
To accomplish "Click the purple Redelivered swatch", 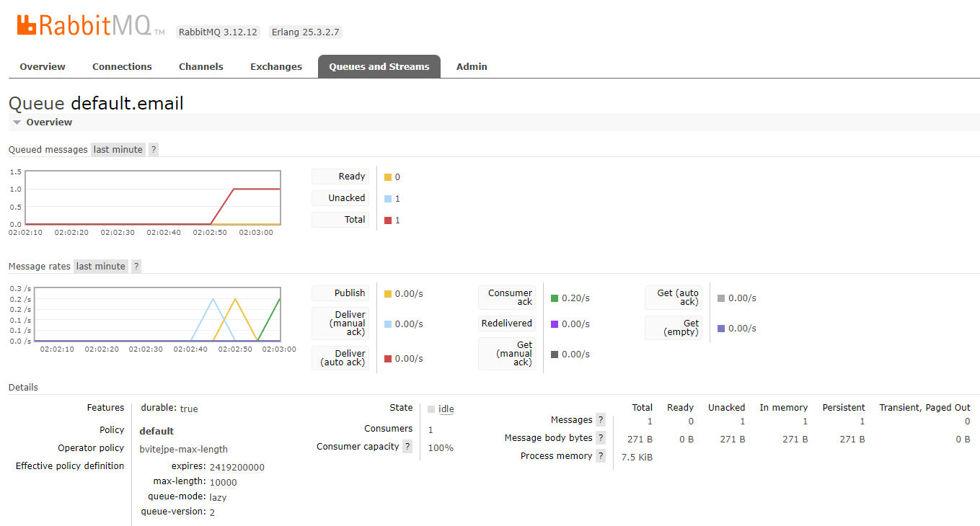I will [x=555, y=324].
